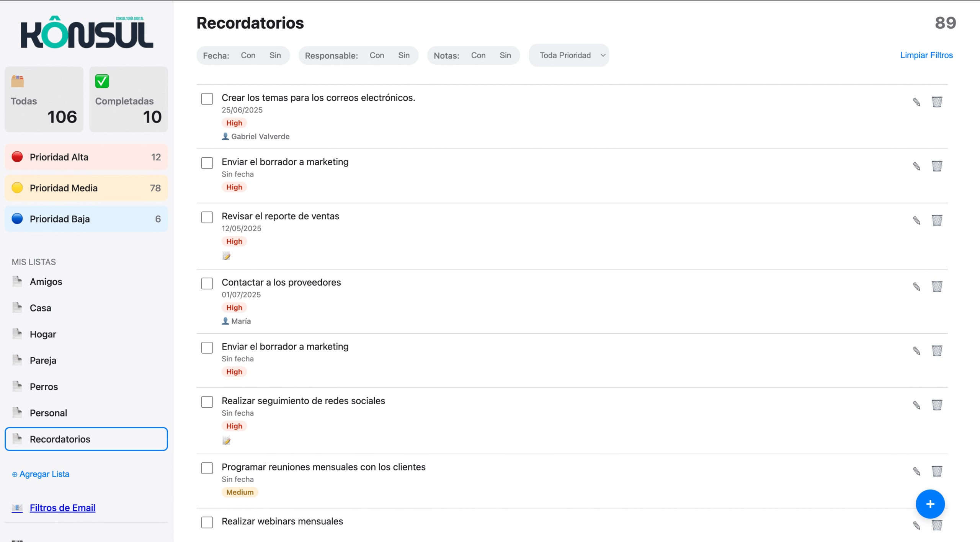This screenshot has width=980, height=542.
Task: Click High tag on 'Contactar a los proveedores'
Action: (x=234, y=308)
